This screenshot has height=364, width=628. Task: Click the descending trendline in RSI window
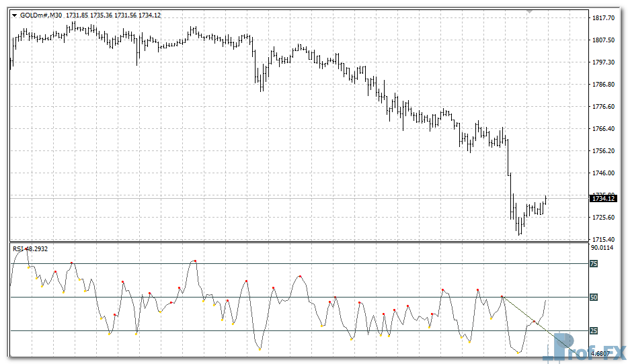531,320
